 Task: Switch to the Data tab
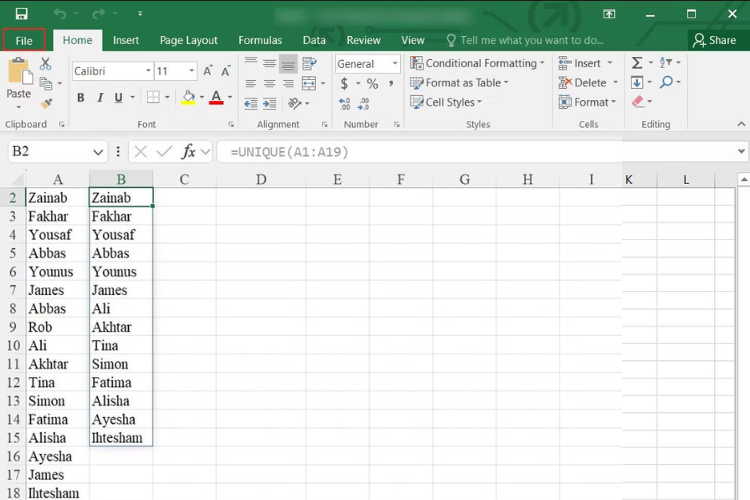pyautogui.click(x=314, y=40)
